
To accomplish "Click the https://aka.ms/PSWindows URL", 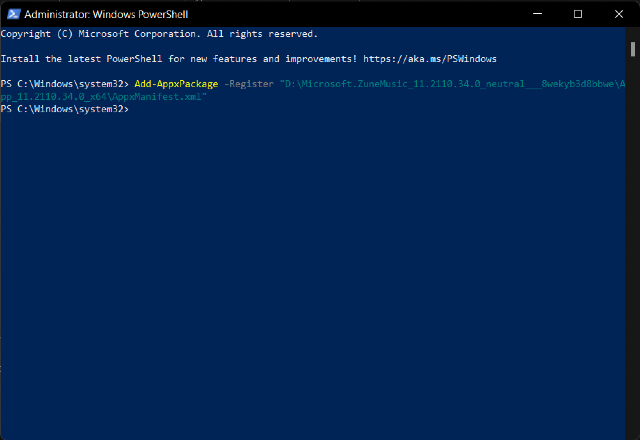I will click(430, 59).
